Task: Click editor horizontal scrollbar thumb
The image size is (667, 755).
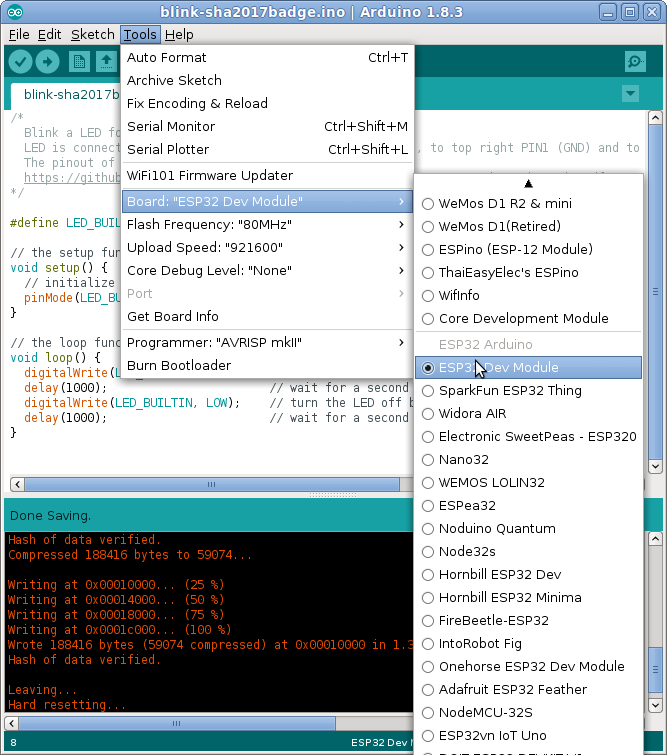Action: 212,484
